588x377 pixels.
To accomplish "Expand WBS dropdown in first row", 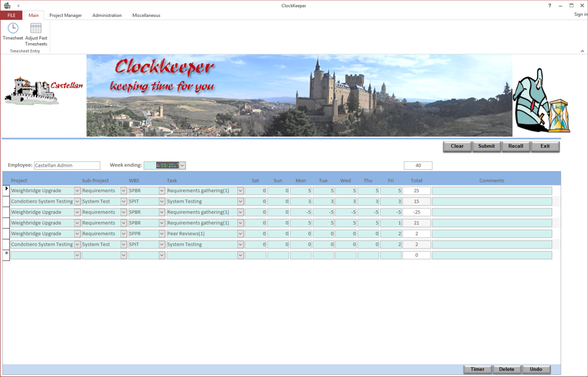I will [x=162, y=191].
